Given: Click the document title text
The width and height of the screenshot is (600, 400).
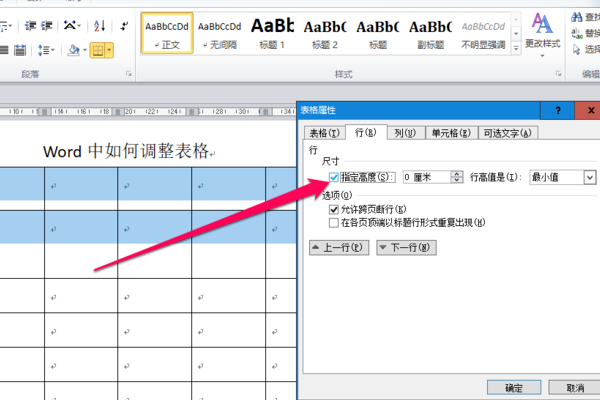Looking at the screenshot, I should (x=126, y=151).
